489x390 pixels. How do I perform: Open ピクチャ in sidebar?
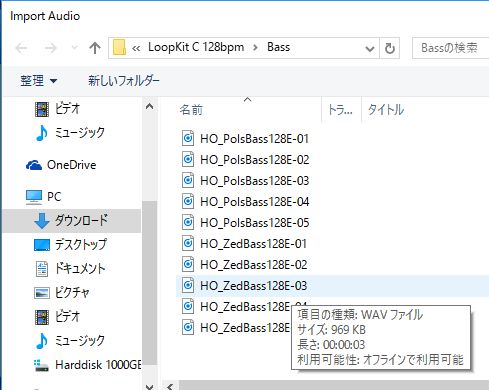62,293
